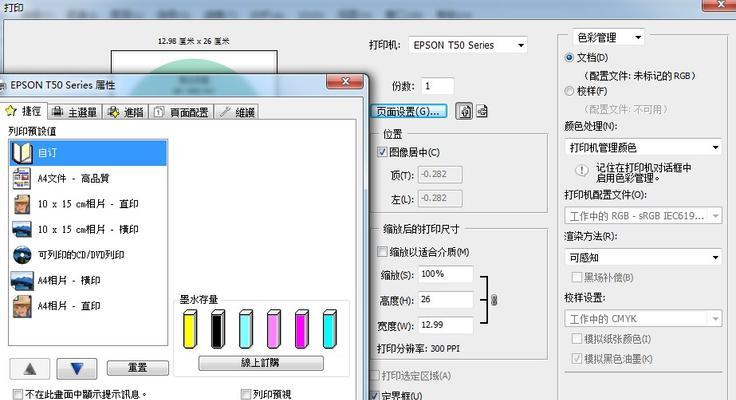
Task: Open the 色彩管理 dropdown at top right
Action: pyautogui.click(x=608, y=37)
